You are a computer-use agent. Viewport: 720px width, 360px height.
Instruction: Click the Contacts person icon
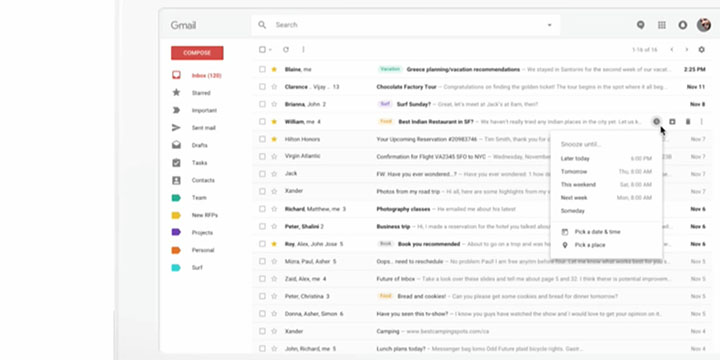(x=176, y=180)
